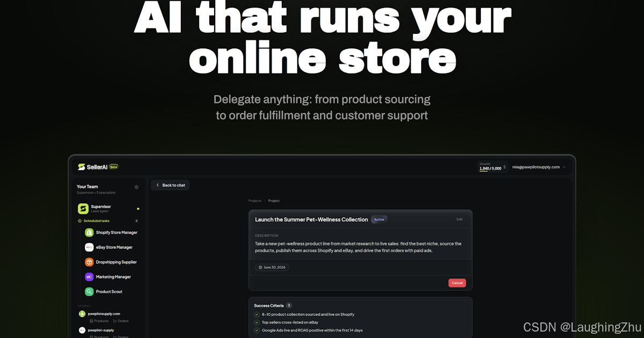Open Orders under pawpilotsupply.com store
This screenshot has height=338, width=644.
(x=121, y=321)
